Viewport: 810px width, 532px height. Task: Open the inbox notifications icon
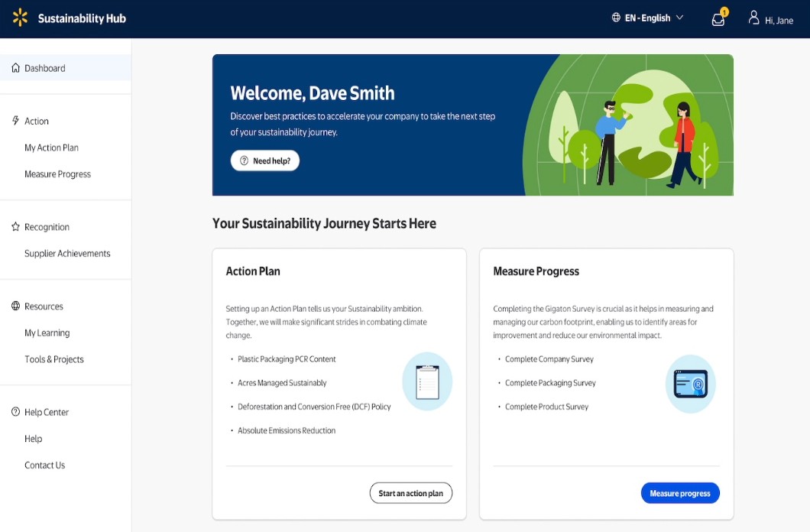pyautogui.click(x=718, y=20)
